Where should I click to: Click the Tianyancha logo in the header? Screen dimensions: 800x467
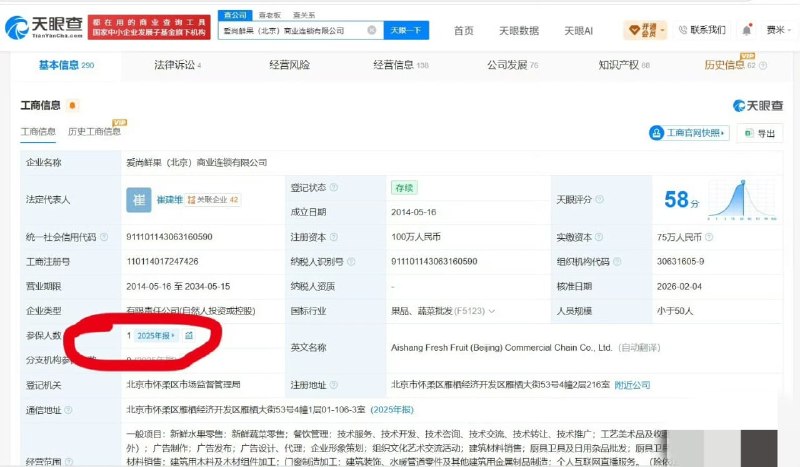click(44, 27)
